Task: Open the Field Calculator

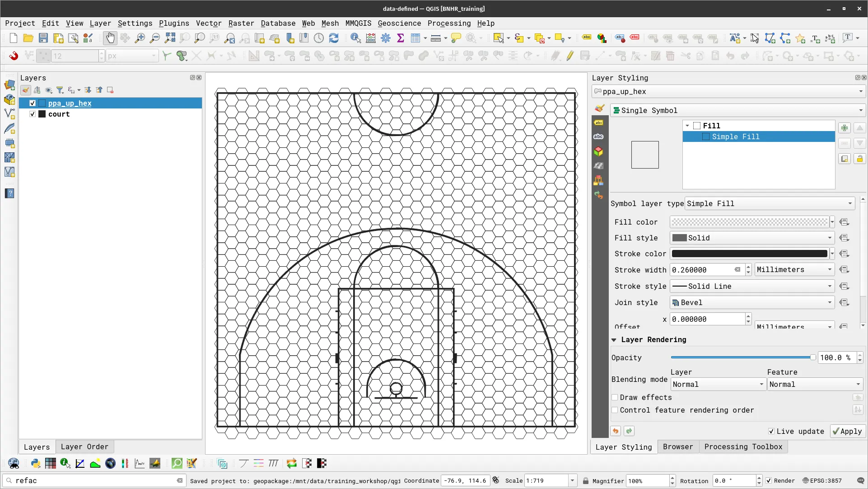Action: (370, 38)
